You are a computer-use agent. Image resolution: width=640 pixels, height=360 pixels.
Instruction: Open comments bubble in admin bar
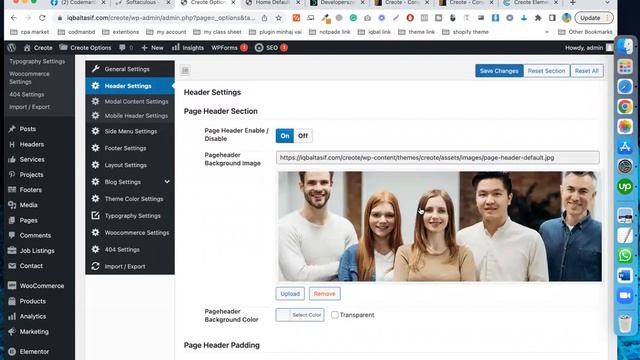(126, 48)
